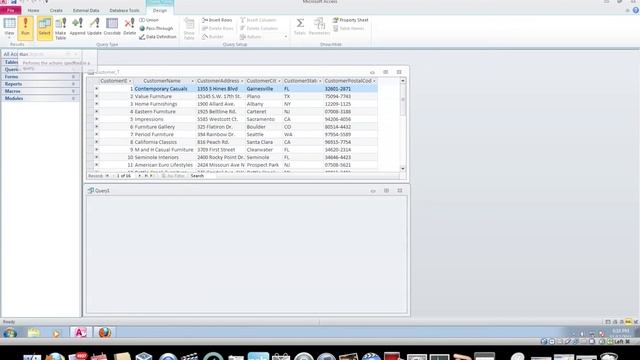Expand the Forms group in navigation pane
This screenshot has width=640, height=360.
click(40, 77)
